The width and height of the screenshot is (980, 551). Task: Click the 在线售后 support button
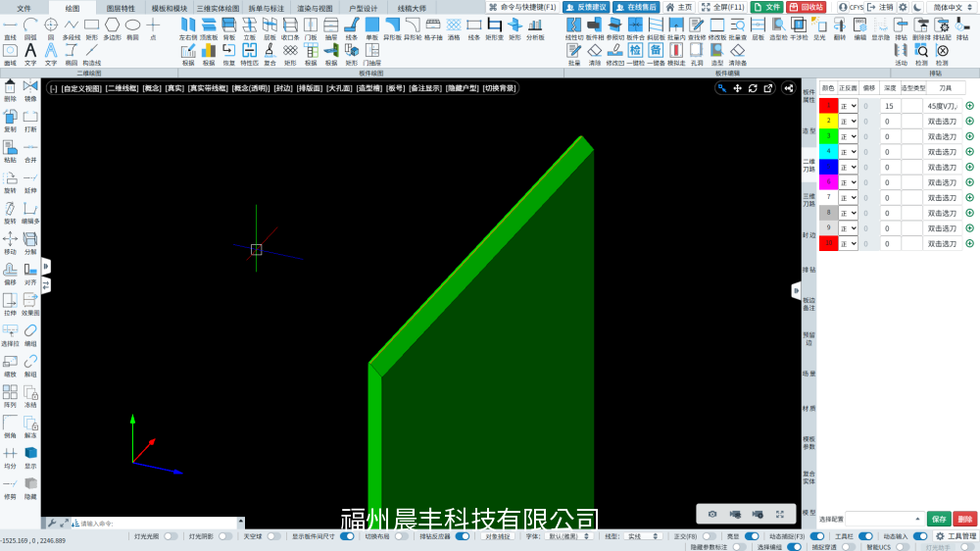[636, 7]
